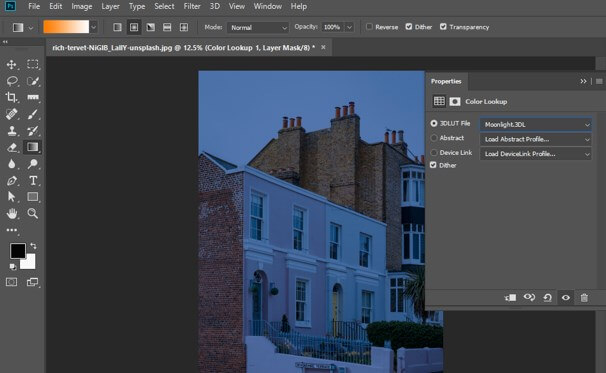This screenshot has height=373, width=606.
Task: Open Load DeviceLink Profile dropdown
Action: [536, 154]
